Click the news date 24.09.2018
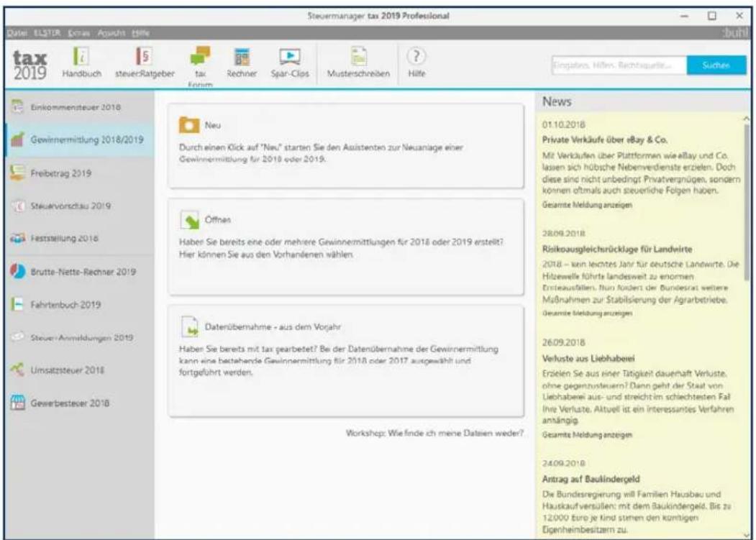 (564, 463)
